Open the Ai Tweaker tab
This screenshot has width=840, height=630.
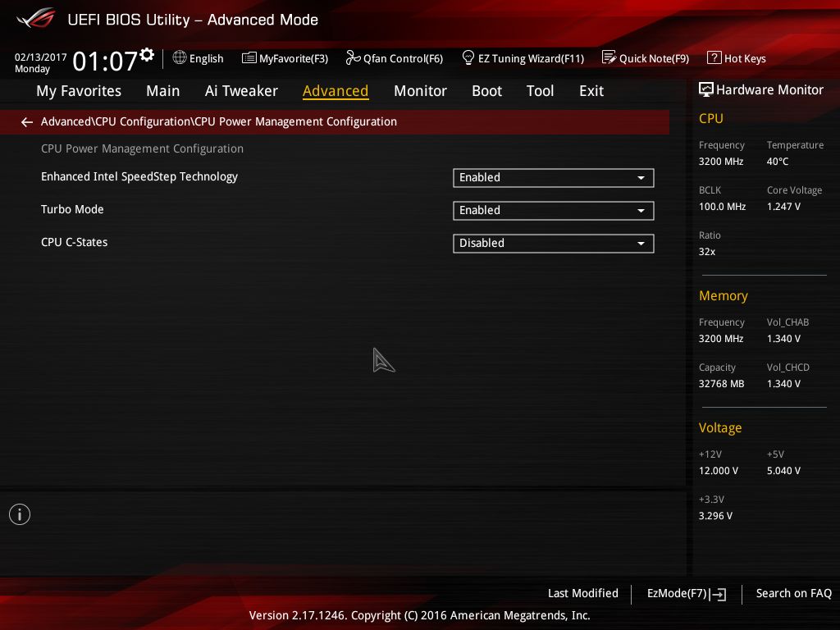pos(241,91)
